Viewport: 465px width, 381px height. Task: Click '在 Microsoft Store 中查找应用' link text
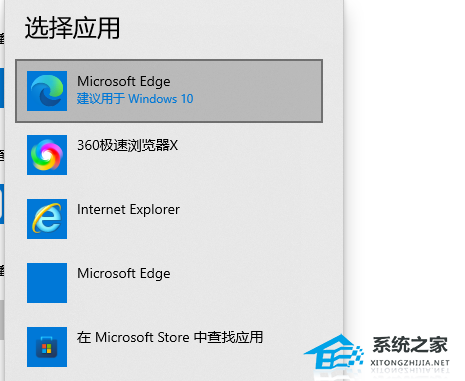[x=170, y=337]
